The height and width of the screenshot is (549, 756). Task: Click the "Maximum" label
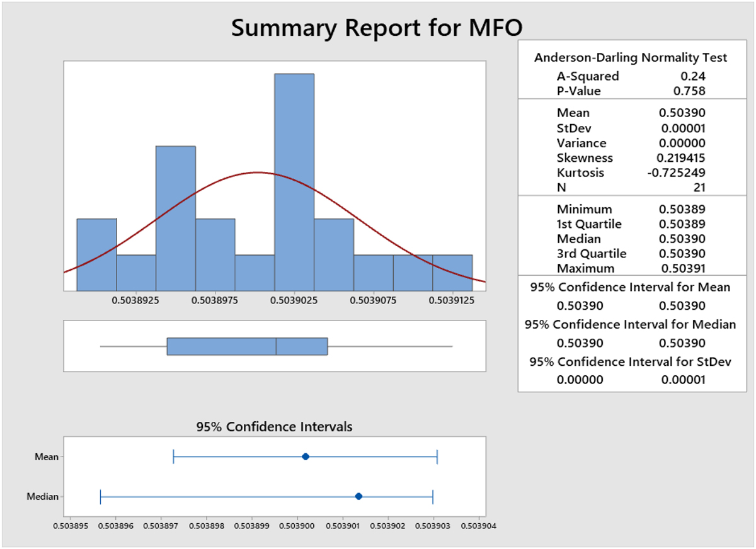pyautogui.click(x=585, y=269)
